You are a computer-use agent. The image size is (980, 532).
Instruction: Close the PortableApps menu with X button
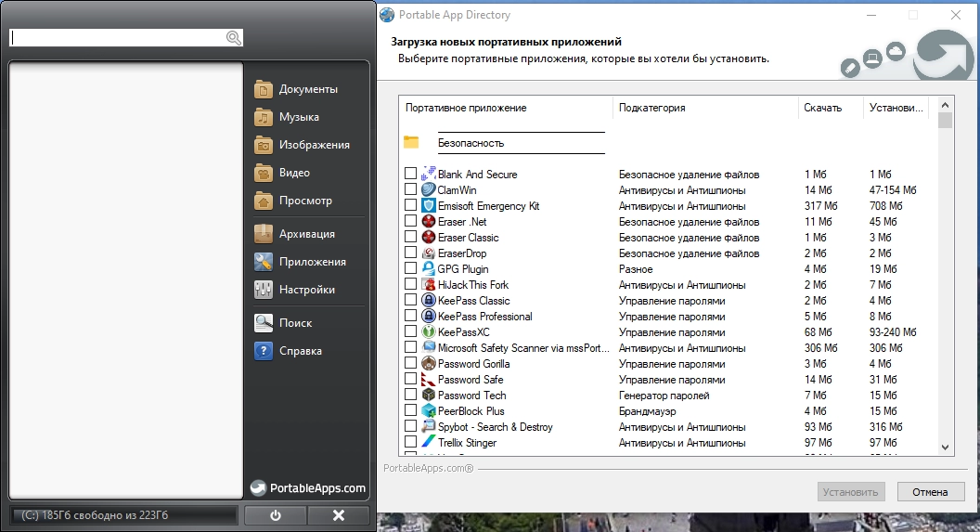tap(338, 515)
